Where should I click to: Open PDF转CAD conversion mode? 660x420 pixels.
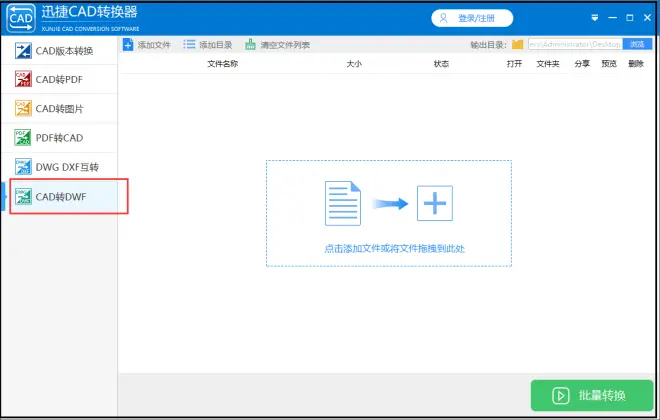pyautogui.click(x=59, y=138)
